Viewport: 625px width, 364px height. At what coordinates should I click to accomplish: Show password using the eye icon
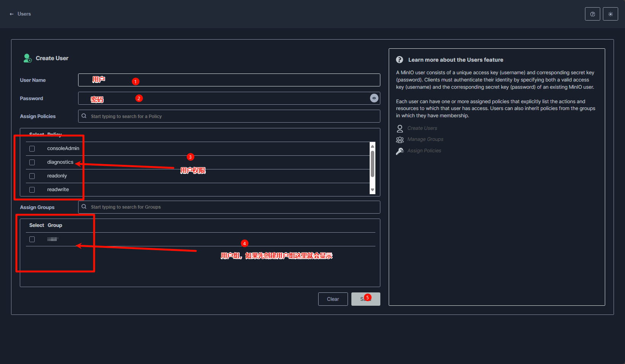pos(374,98)
